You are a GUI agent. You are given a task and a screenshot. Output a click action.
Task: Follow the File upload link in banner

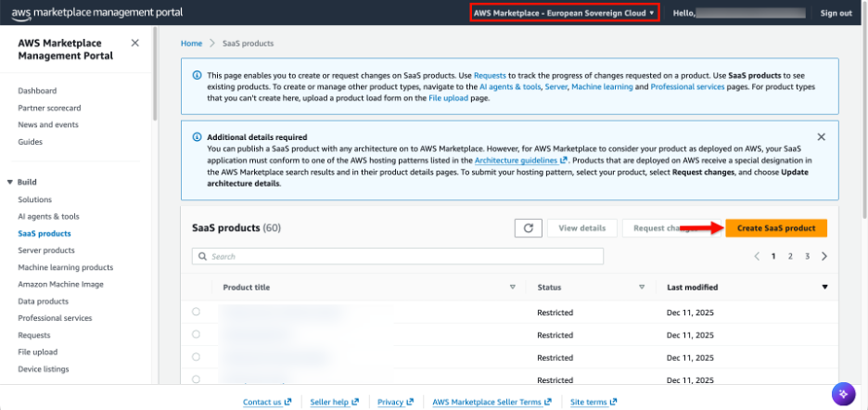pyautogui.click(x=449, y=98)
